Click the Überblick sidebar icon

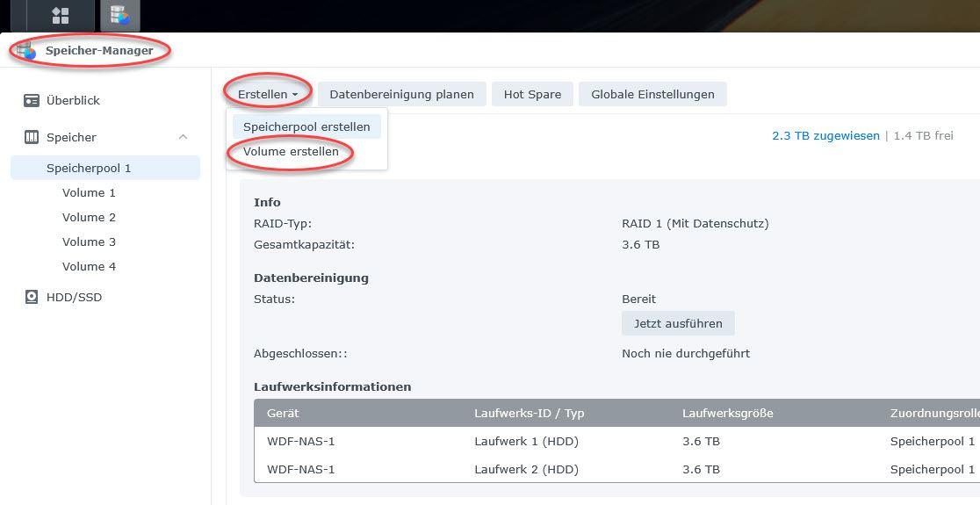[x=32, y=100]
